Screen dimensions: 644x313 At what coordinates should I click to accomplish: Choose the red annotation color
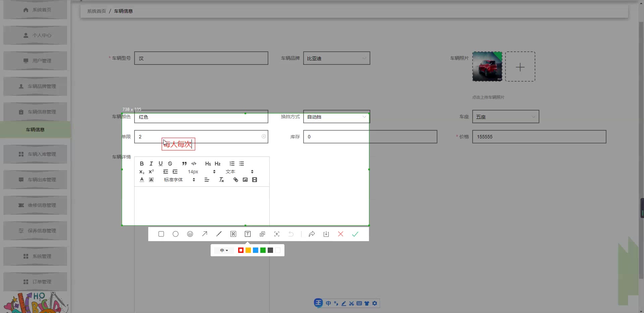[241, 250]
